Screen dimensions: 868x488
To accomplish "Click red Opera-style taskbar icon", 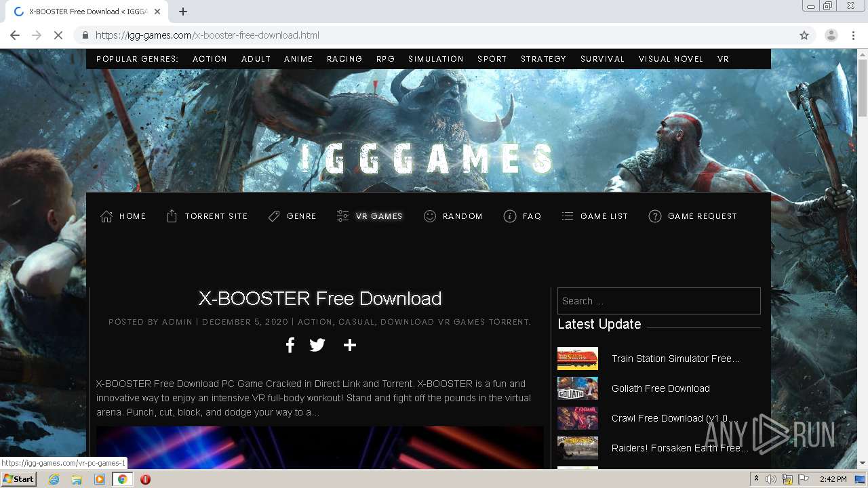I will (x=145, y=479).
